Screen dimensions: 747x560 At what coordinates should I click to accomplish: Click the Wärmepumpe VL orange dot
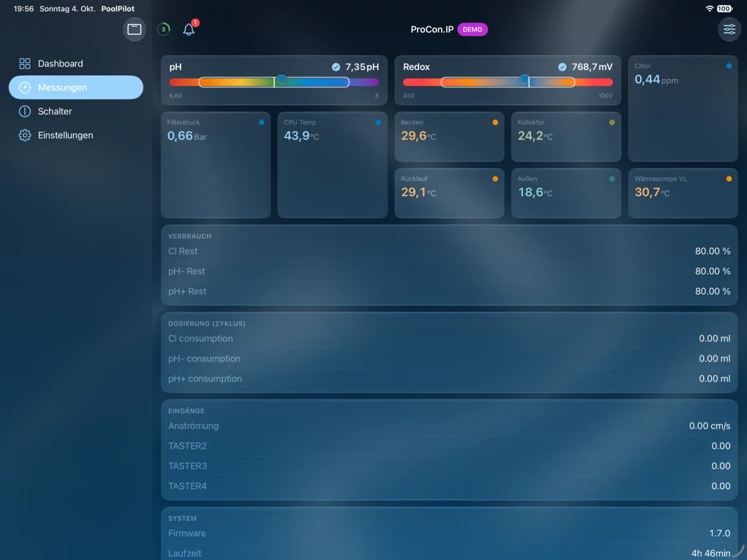(x=729, y=179)
